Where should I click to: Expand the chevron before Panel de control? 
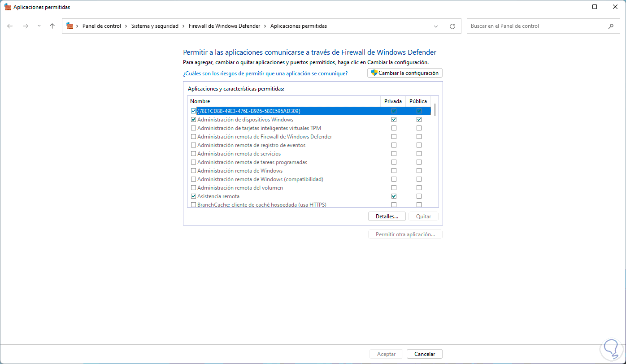tap(78, 26)
